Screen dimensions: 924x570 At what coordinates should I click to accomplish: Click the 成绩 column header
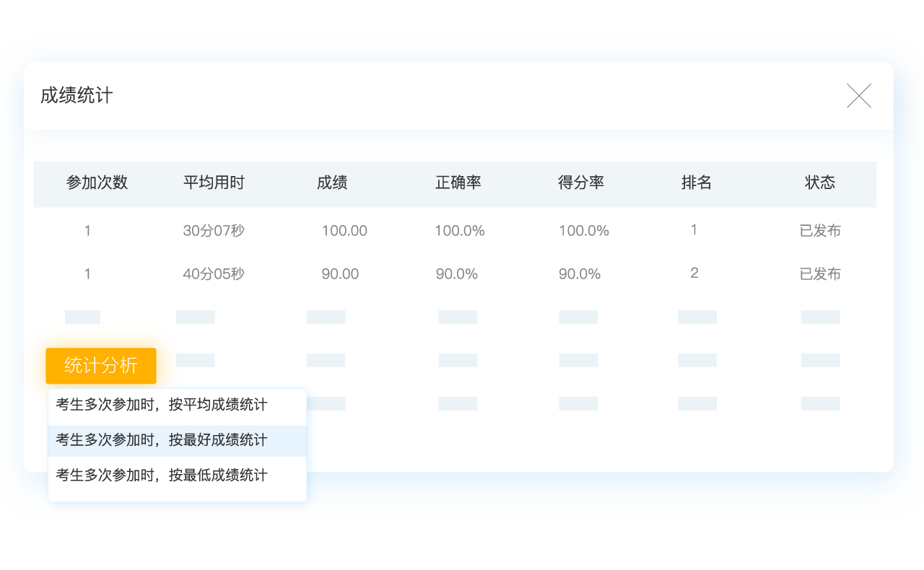tap(332, 183)
